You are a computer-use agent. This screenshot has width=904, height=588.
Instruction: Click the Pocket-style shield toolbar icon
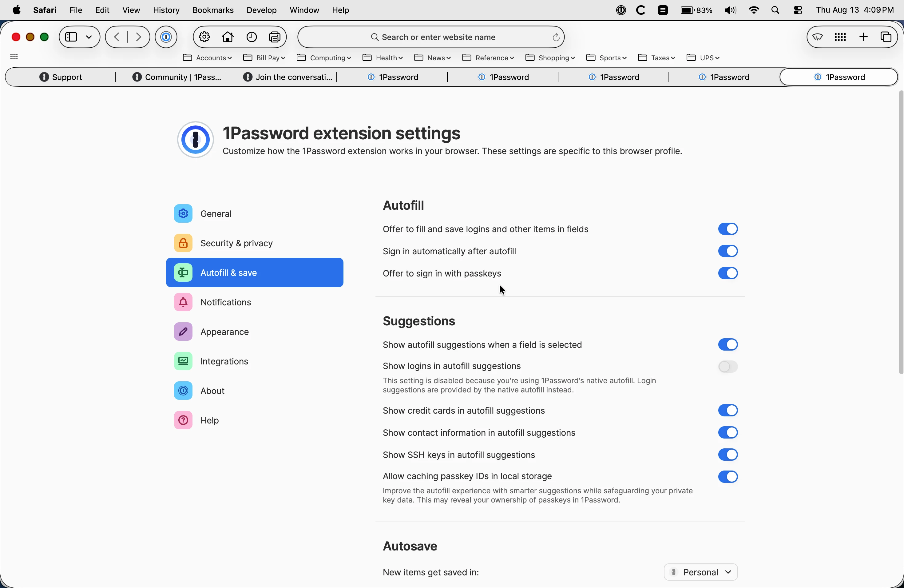[x=818, y=37]
